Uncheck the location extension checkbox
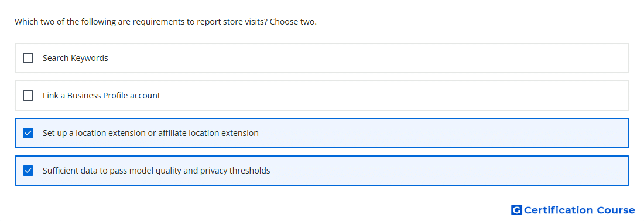This screenshot has height=221, width=644. (28, 133)
